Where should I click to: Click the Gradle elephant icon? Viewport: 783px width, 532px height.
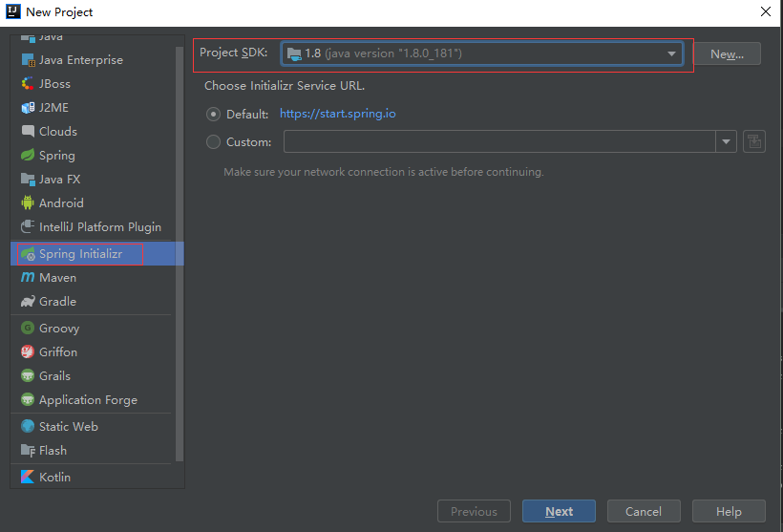(28, 302)
